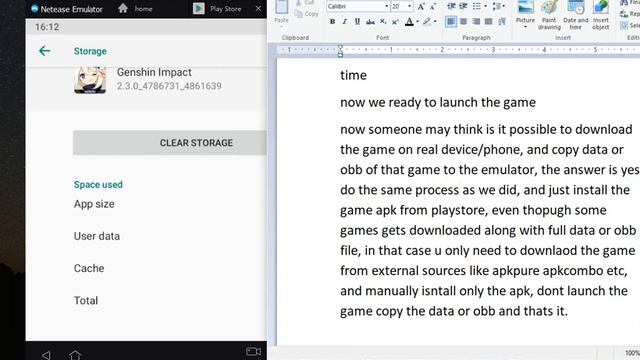Click Copy in the Clipboard group
Image resolution: width=640 pixels, height=360 pixels.
[x=306, y=14]
